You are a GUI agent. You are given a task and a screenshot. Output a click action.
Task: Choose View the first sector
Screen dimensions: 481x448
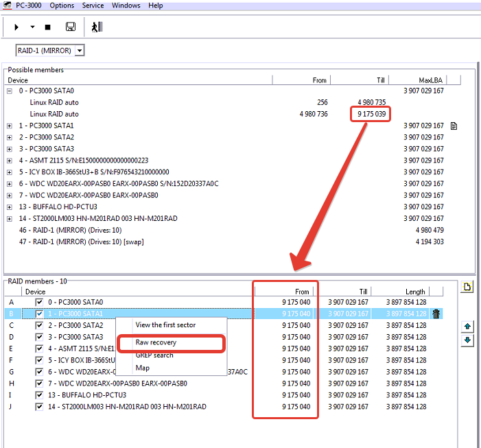[165, 325]
